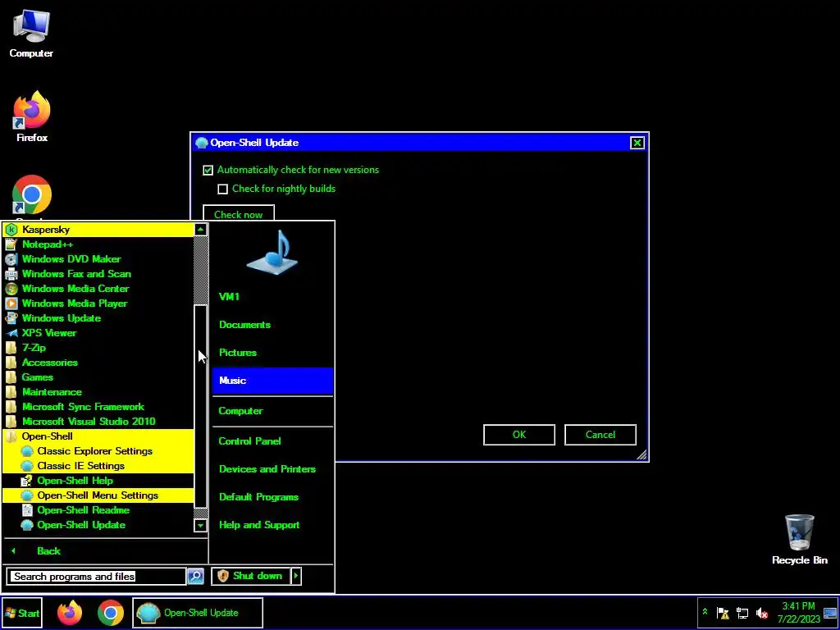Viewport: 840px width, 630px height.
Task: Click the programs list scrollbar thumb
Action: tap(200, 406)
